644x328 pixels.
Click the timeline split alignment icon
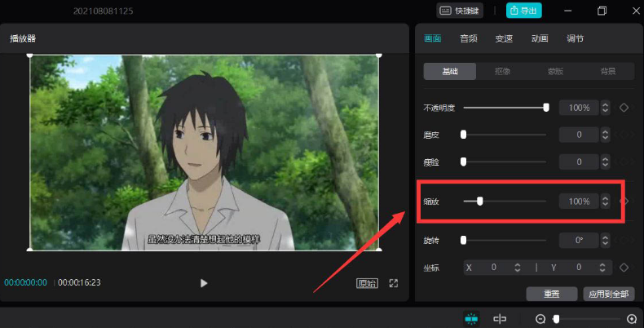pyautogui.click(x=500, y=319)
